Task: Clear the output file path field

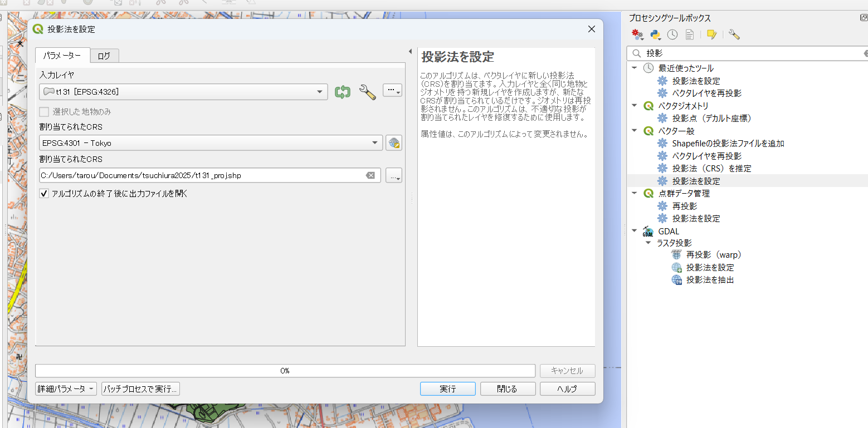Action: [370, 175]
